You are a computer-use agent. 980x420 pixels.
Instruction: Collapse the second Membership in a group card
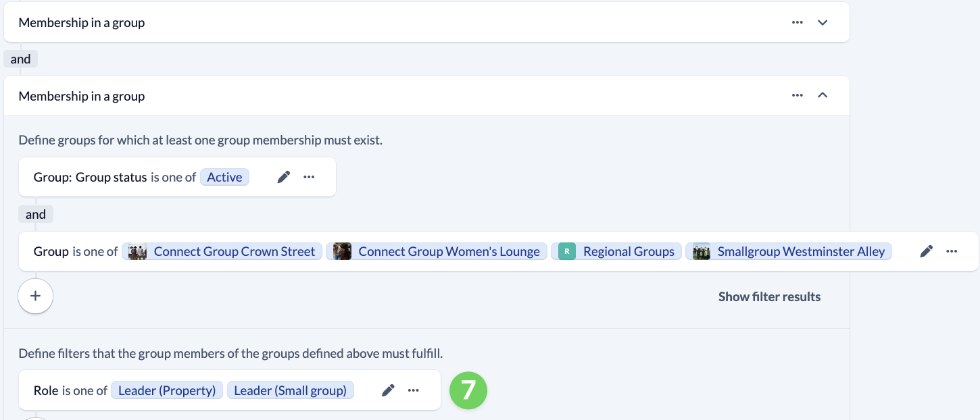823,96
